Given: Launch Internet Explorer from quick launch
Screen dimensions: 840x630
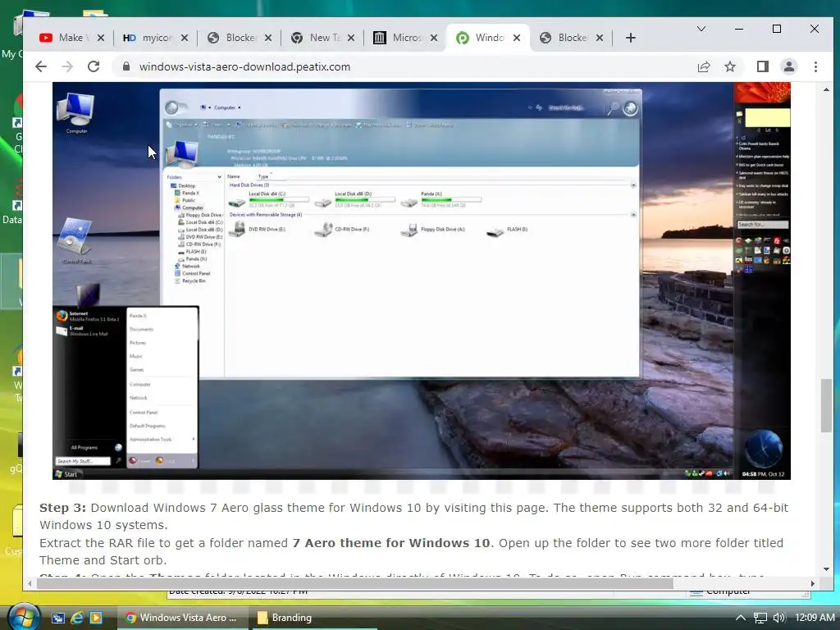Looking at the screenshot, I should (x=77, y=618).
